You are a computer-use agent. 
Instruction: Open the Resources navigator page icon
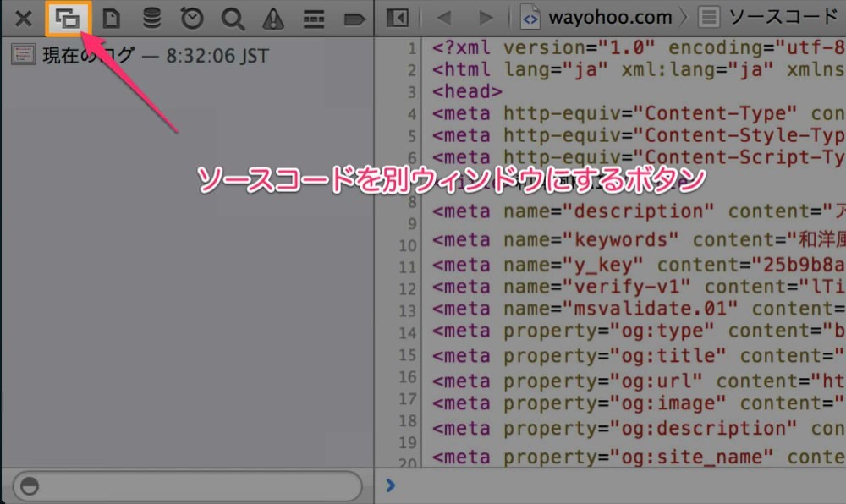click(111, 19)
